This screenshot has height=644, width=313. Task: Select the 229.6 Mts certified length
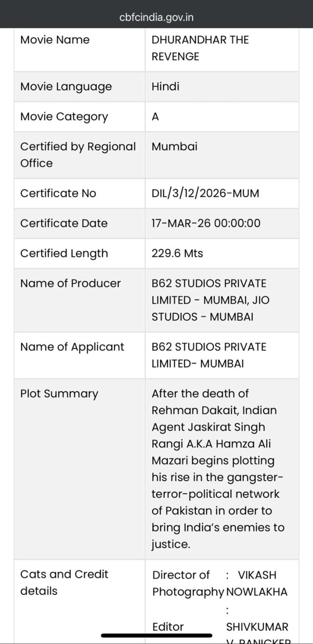(177, 253)
